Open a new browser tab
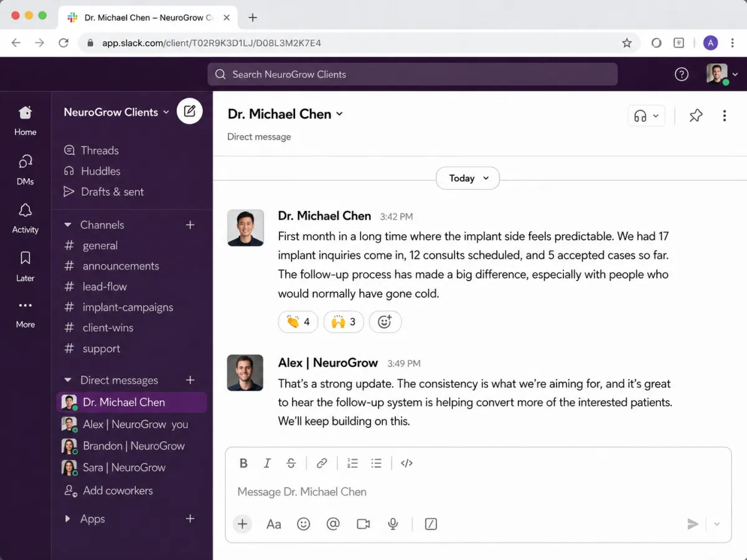Screen dimensions: 747x560 [x=253, y=17]
